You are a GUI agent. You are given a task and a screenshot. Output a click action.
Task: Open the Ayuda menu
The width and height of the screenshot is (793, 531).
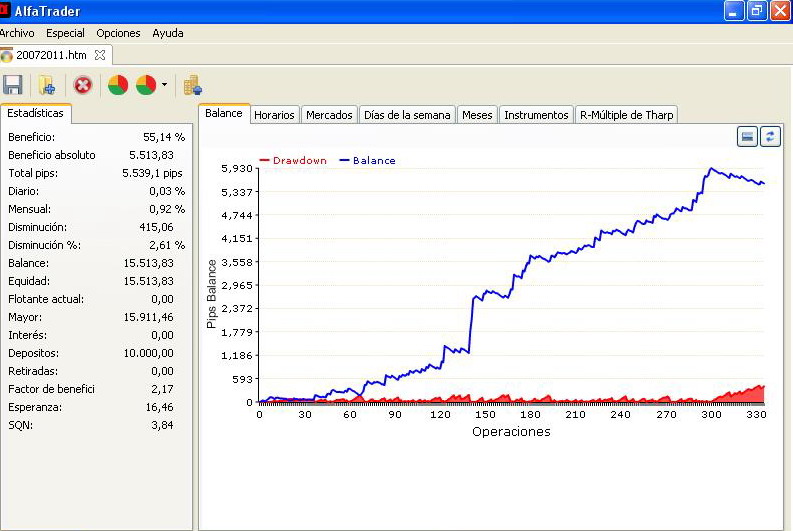coord(168,33)
